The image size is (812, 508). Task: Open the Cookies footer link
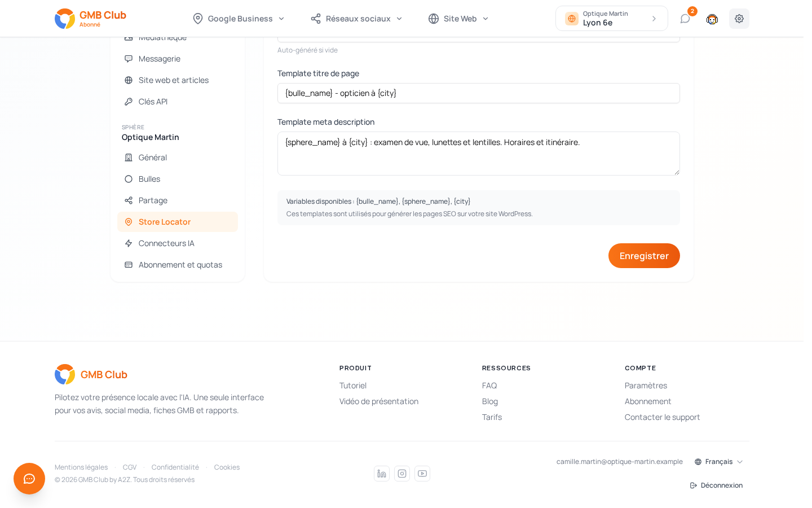tap(227, 467)
